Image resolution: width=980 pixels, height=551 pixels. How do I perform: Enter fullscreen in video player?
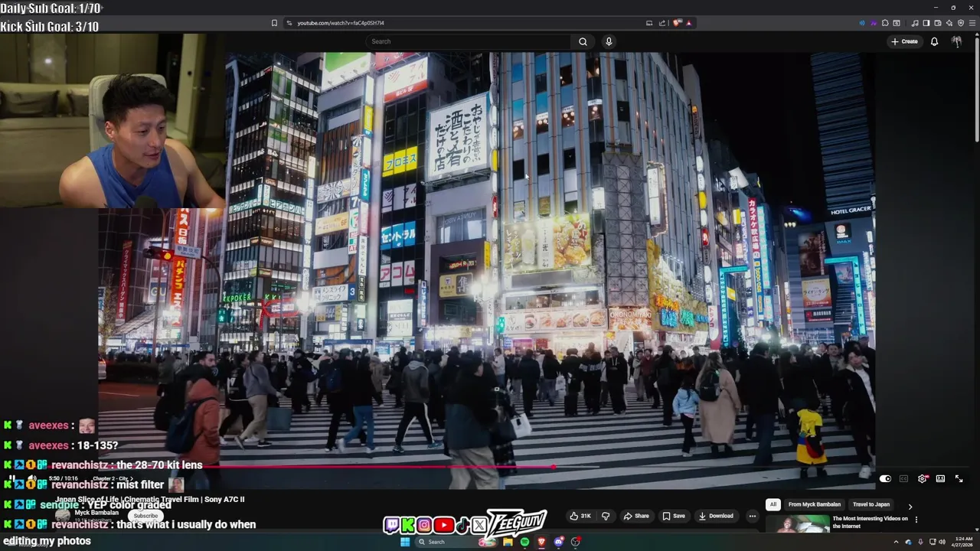pyautogui.click(x=959, y=479)
